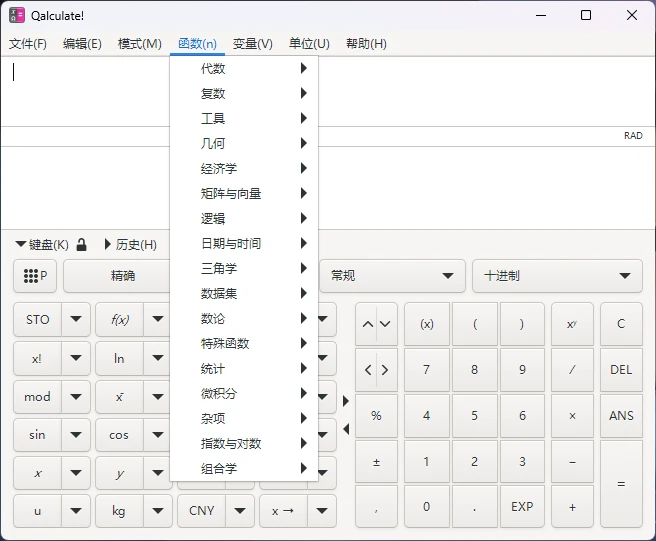Click the mod button
Image resolution: width=656 pixels, height=541 pixels.
[x=38, y=397]
